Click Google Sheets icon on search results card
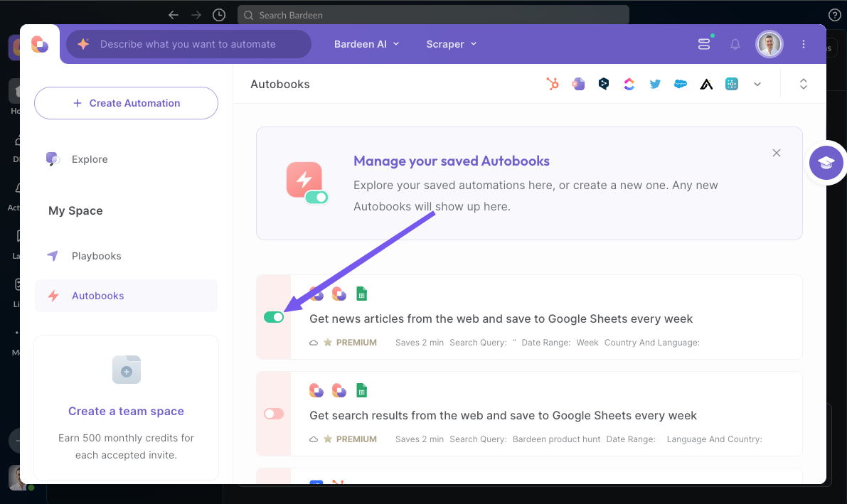Viewport: 847px width, 504px height. [361, 390]
